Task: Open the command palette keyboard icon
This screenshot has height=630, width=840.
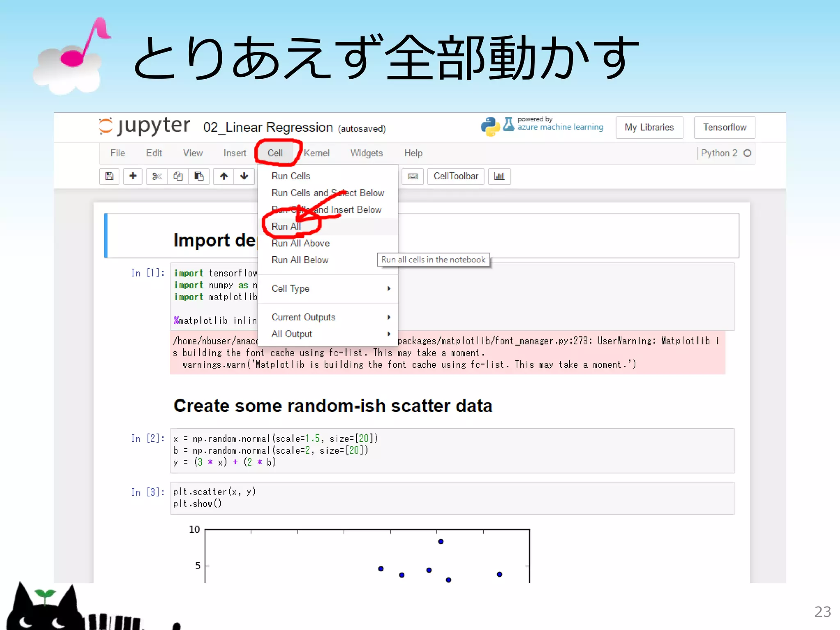Action: [x=413, y=176]
